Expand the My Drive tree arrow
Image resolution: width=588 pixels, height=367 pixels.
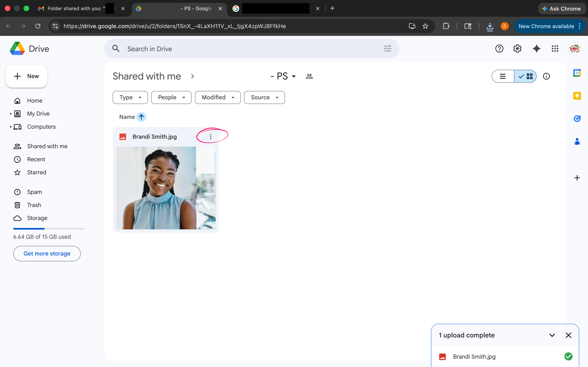(x=11, y=114)
